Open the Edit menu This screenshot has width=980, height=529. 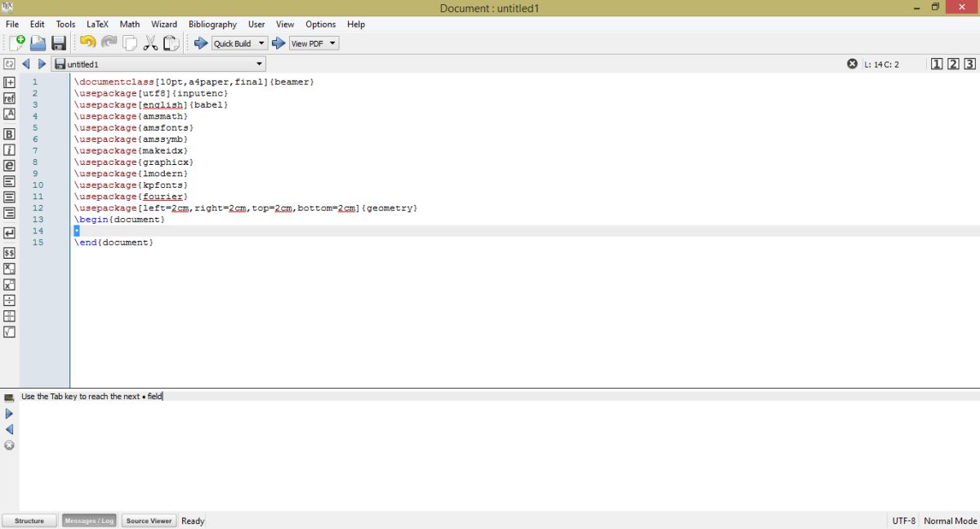[x=38, y=24]
